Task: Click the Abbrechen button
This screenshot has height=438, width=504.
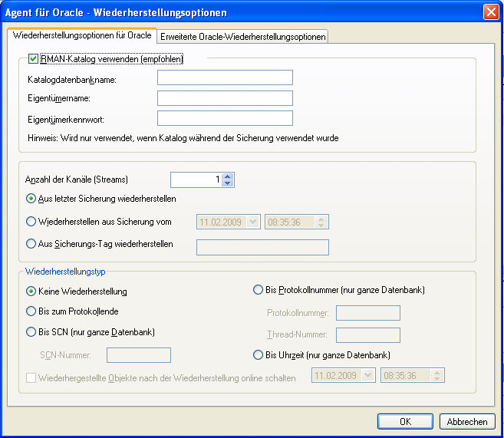Action: [x=466, y=422]
